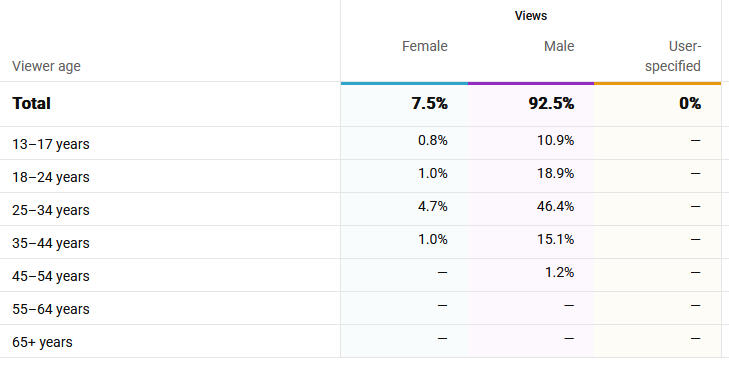The width and height of the screenshot is (729, 366).
Task: Click the 18–24 years row label
Action: click(51, 177)
